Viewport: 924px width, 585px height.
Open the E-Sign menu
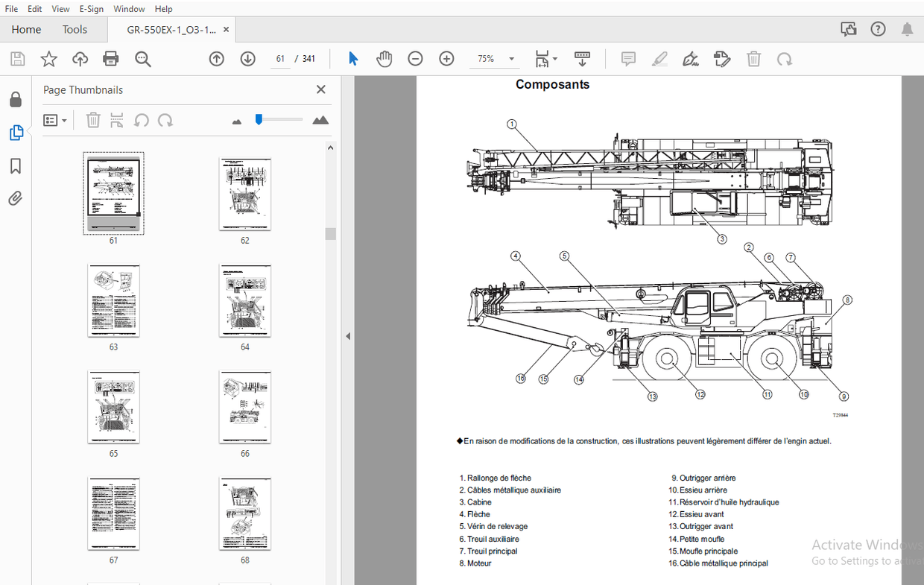(91, 9)
